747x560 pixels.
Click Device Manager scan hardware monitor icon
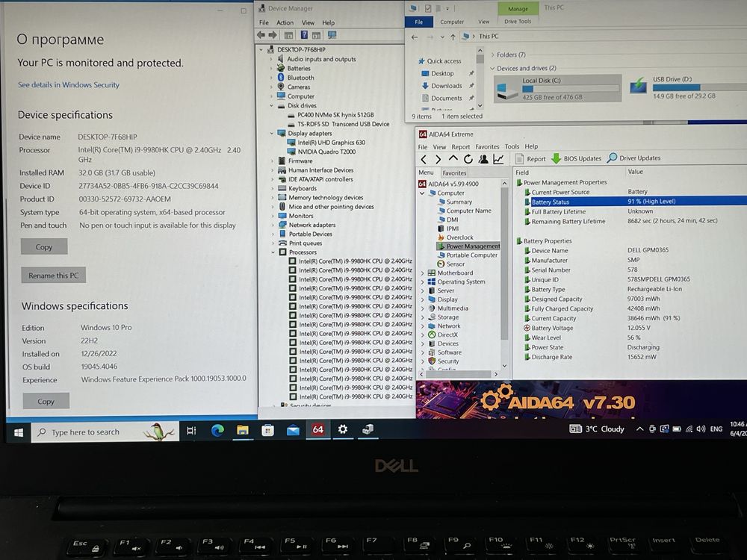click(332, 35)
